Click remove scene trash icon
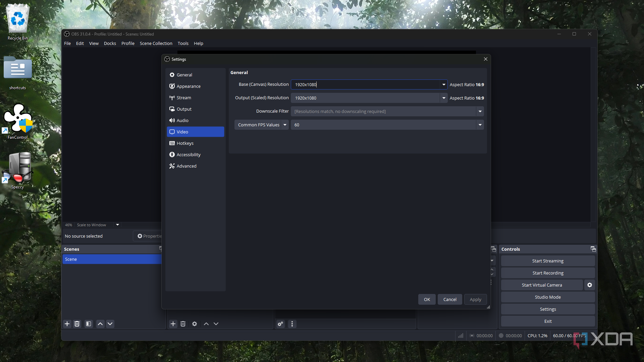The width and height of the screenshot is (644, 362). (x=77, y=324)
